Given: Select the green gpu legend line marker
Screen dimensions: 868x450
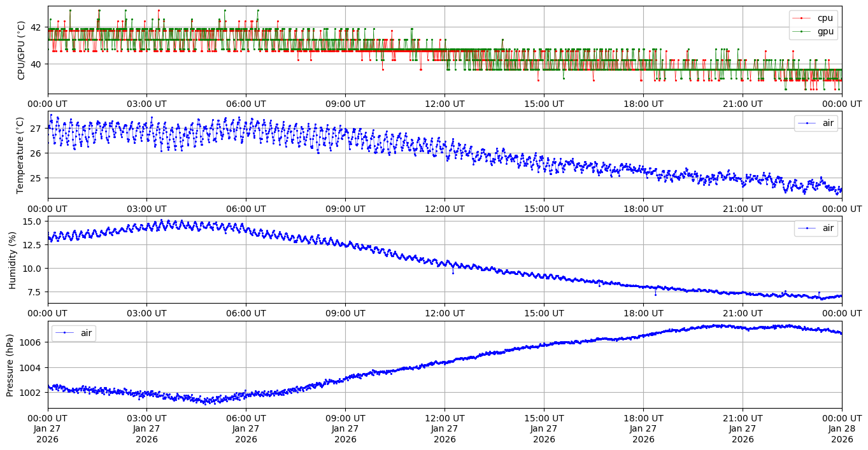Looking at the screenshot, I should [x=801, y=31].
